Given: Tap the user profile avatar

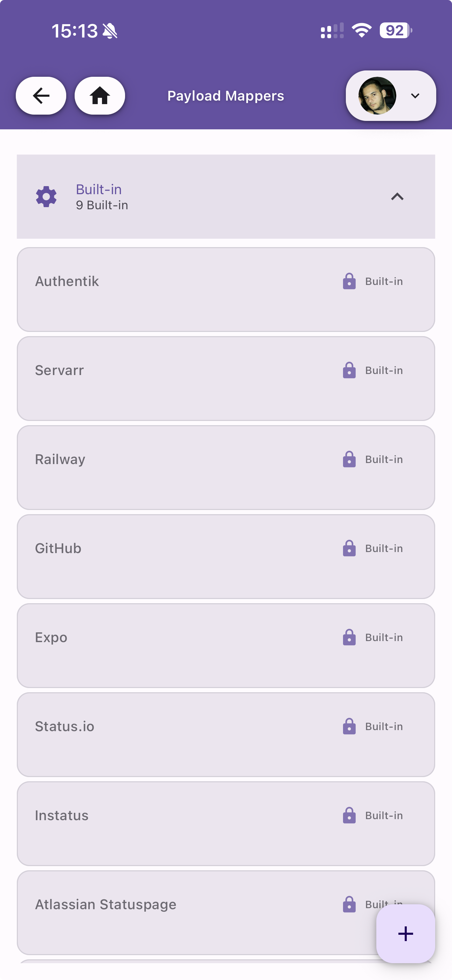Looking at the screenshot, I should [377, 96].
